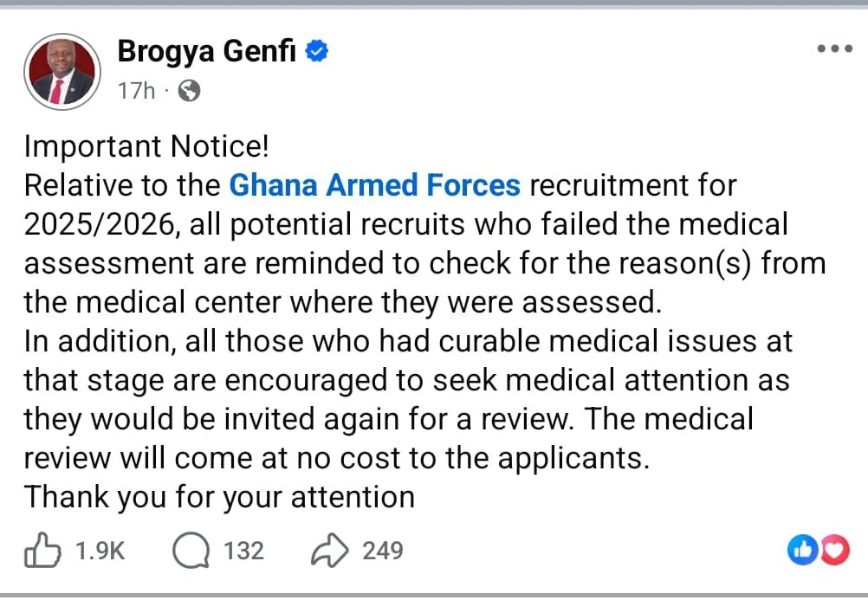
Task: Click the 17h post timestamp
Action: click(x=135, y=91)
